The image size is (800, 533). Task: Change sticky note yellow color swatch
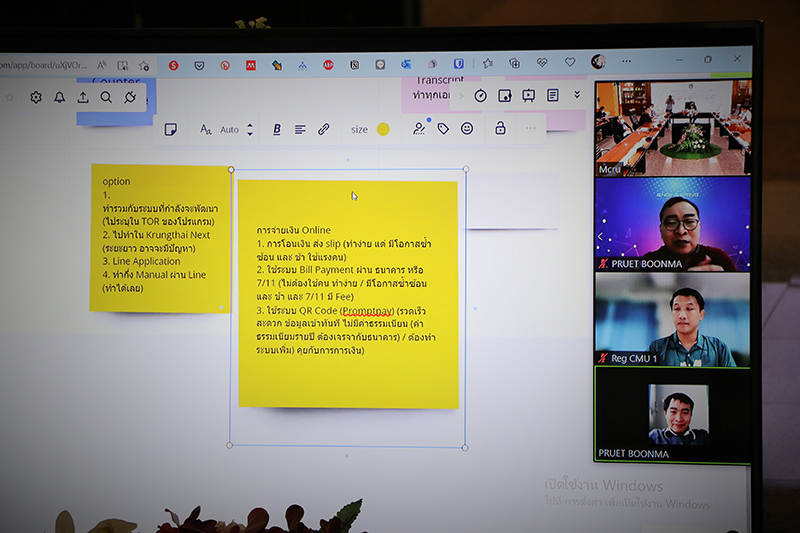[383, 130]
